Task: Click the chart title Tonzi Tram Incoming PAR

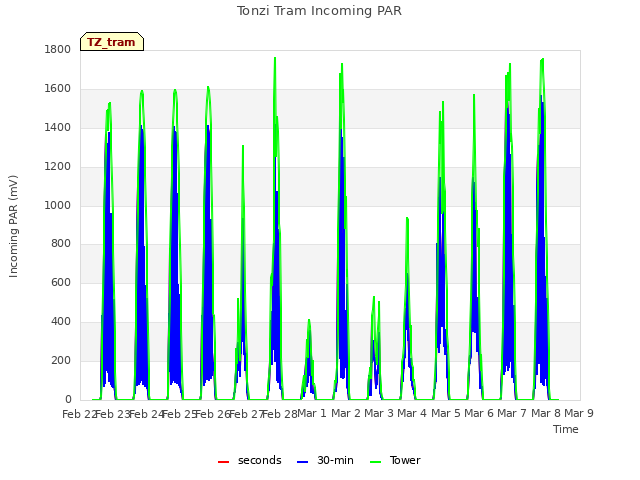Action: click(320, 11)
